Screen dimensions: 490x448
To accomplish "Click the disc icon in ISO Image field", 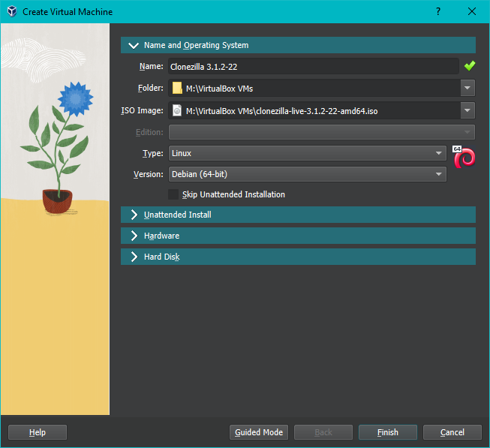I will (x=177, y=111).
